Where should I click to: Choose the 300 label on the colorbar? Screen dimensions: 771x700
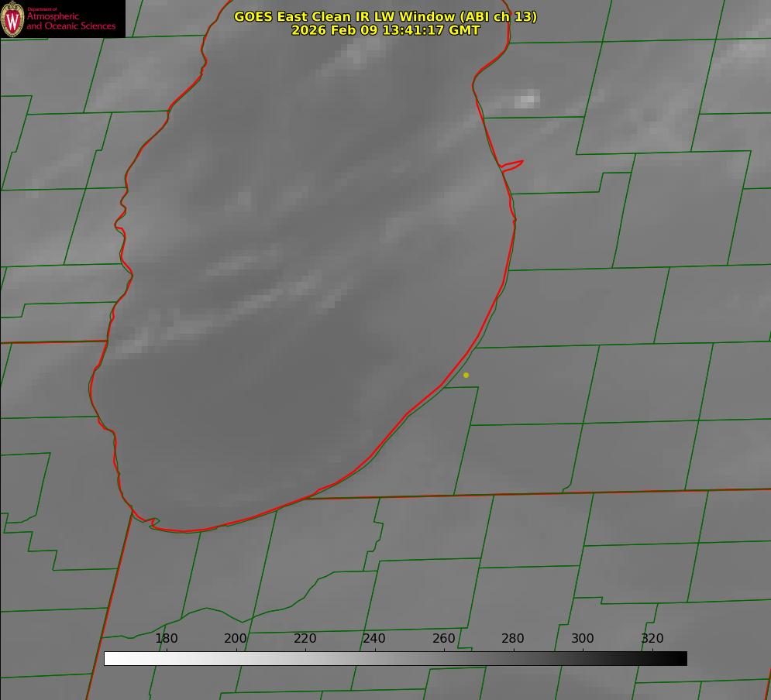pyautogui.click(x=583, y=639)
